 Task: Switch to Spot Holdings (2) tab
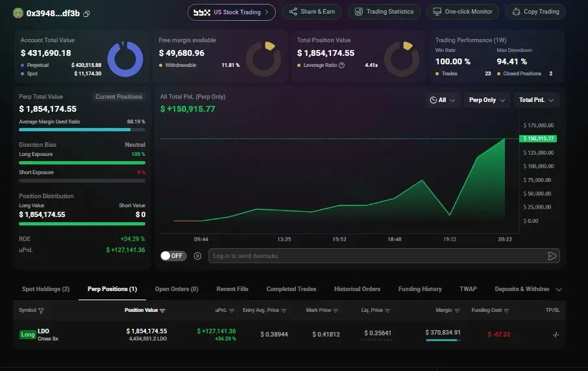[x=45, y=288]
